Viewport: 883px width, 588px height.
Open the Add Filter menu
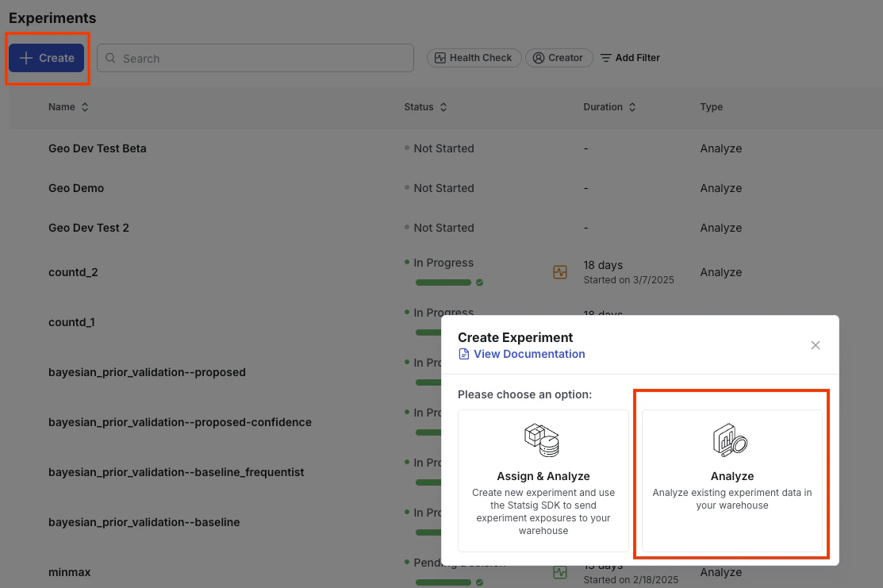[x=629, y=57]
